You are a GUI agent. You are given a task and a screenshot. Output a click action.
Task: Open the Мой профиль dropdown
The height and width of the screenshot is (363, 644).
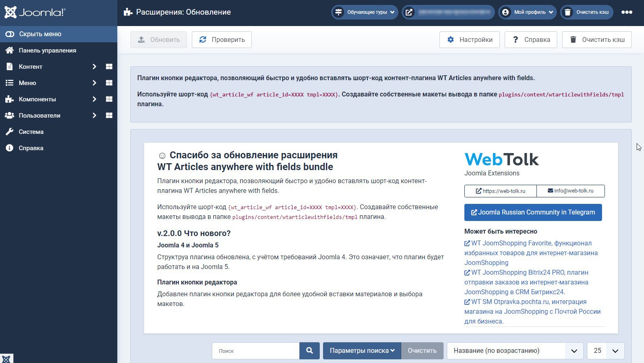528,12
